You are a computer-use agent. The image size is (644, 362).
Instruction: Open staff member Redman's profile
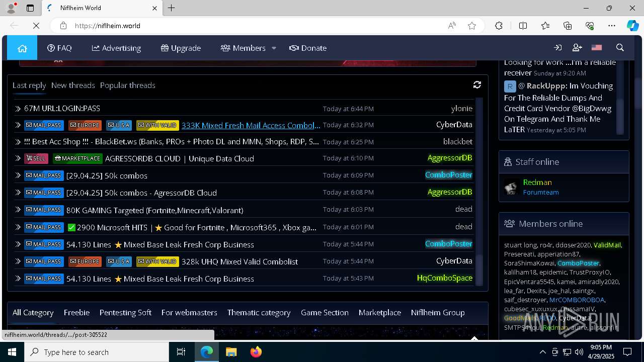point(537,182)
